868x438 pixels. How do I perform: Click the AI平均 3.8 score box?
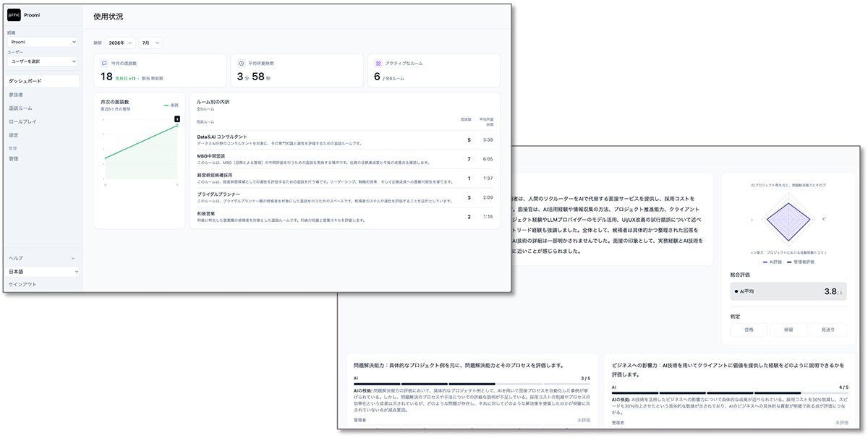tap(788, 291)
